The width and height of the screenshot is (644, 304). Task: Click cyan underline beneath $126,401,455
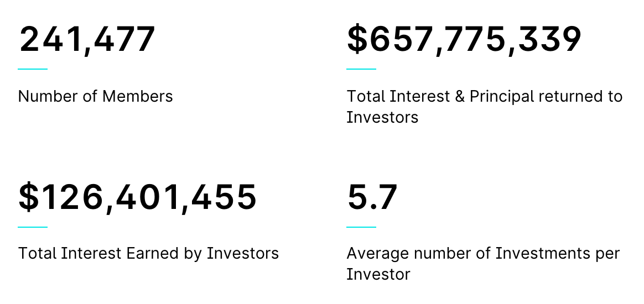[x=33, y=227]
